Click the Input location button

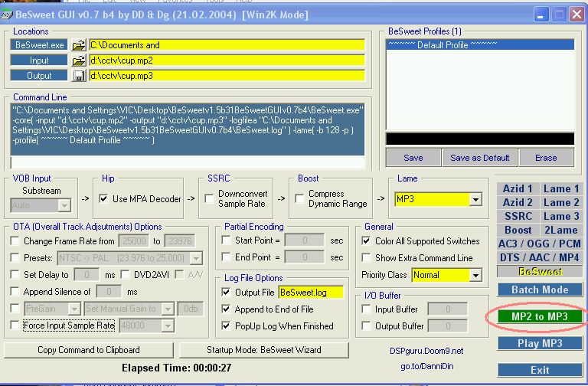(x=39, y=61)
